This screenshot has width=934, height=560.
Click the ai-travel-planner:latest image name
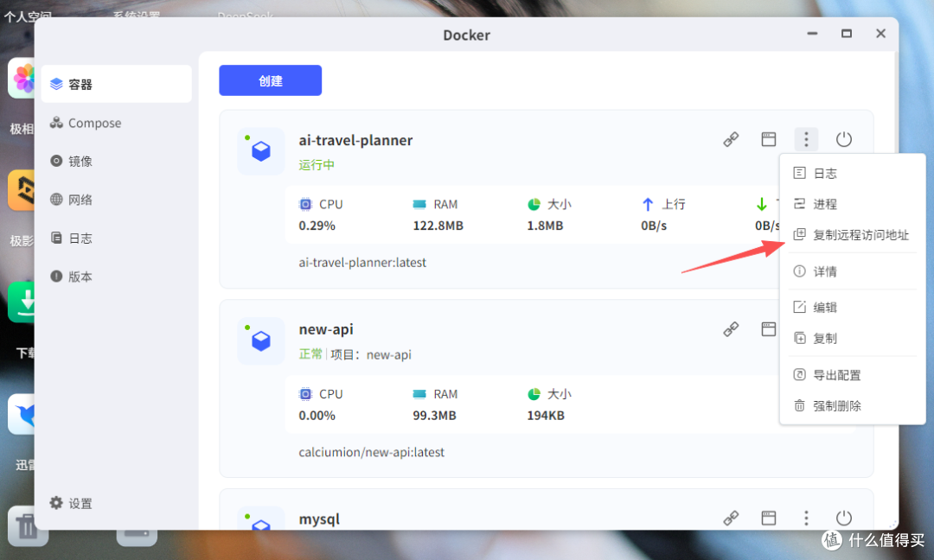(362, 263)
